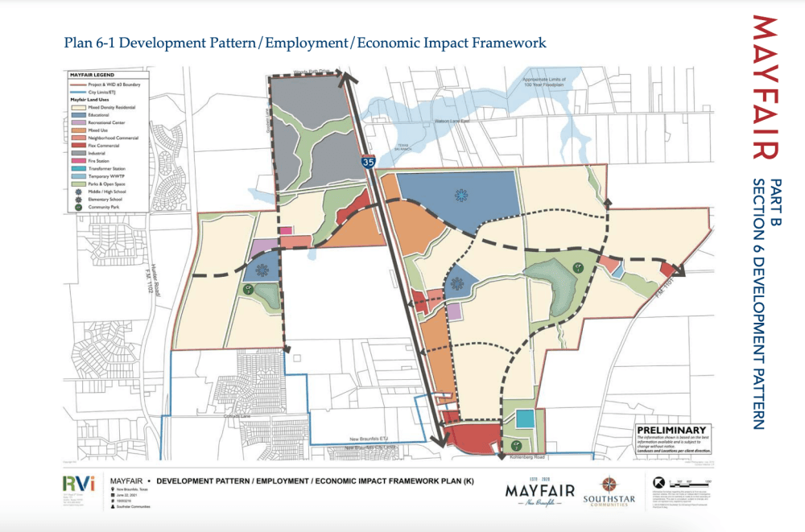Click the Mixed Density Residential legend swatch
Image resolution: width=805 pixels, height=532 pixels.
coord(79,107)
